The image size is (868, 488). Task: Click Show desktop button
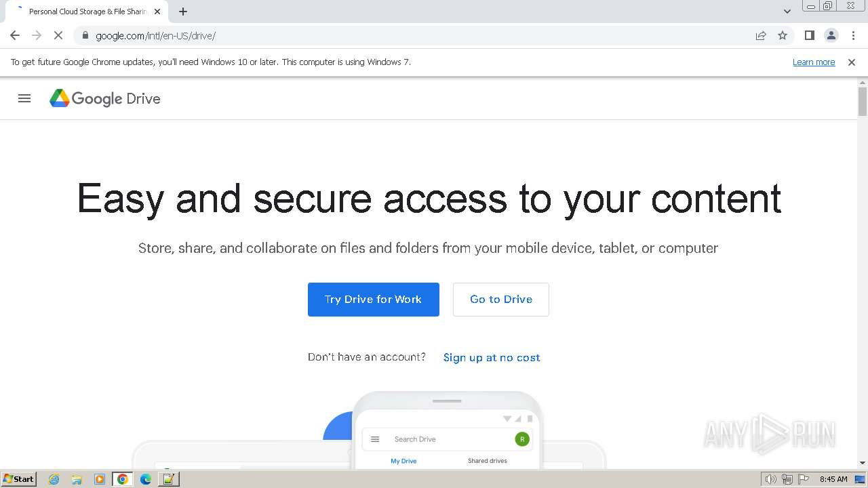pyautogui.click(x=860, y=479)
